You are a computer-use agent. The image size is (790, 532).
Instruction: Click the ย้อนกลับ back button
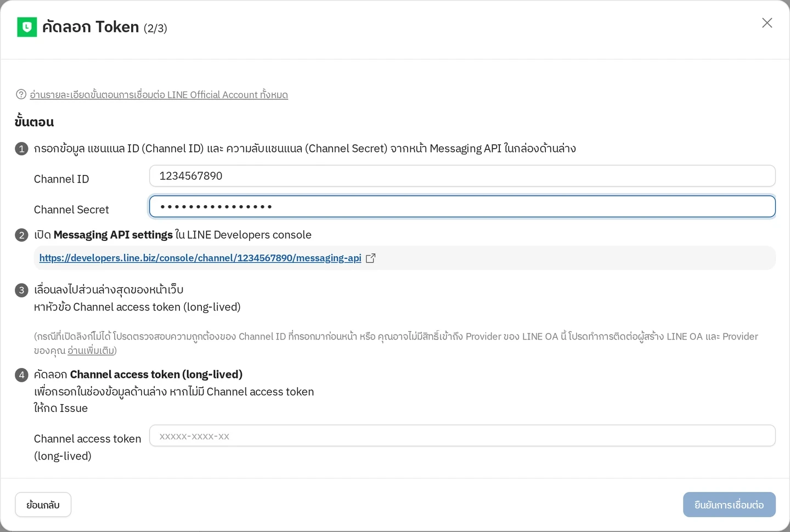point(43,505)
